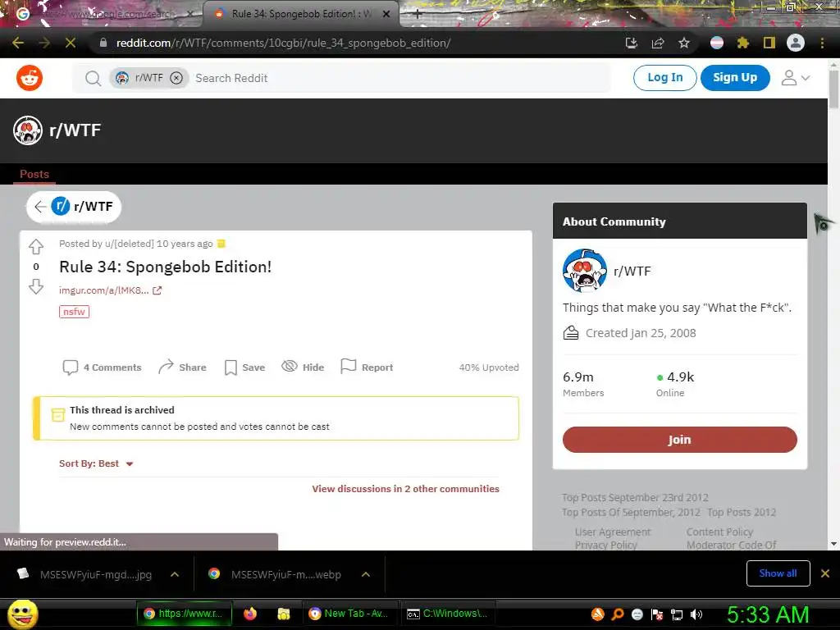The height and width of the screenshot is (630, 840).
Task: Click the r/WTF community avatar in header
Action: point(28,130)
